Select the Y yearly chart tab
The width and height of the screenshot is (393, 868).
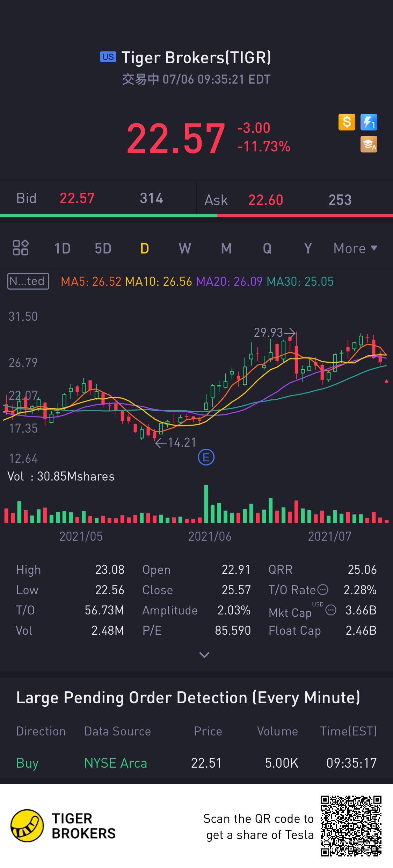click(308, 248)
